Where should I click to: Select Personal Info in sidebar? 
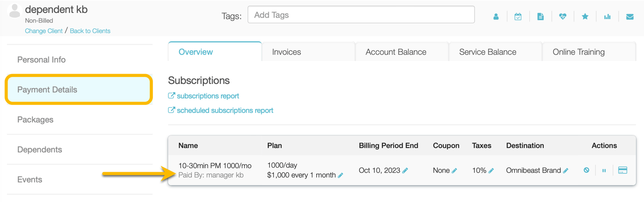pos(80,59)
